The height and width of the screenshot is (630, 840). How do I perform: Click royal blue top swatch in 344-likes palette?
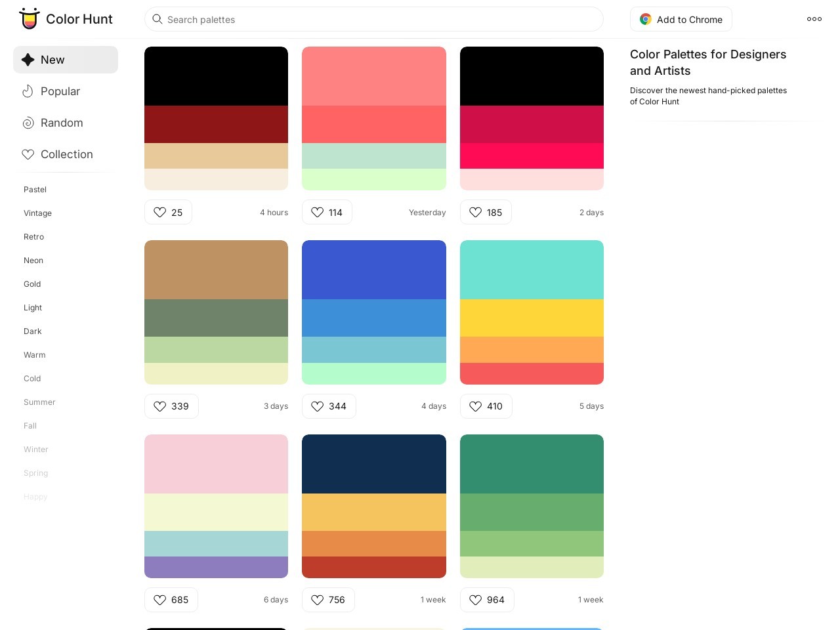click(x=374, y=270)
